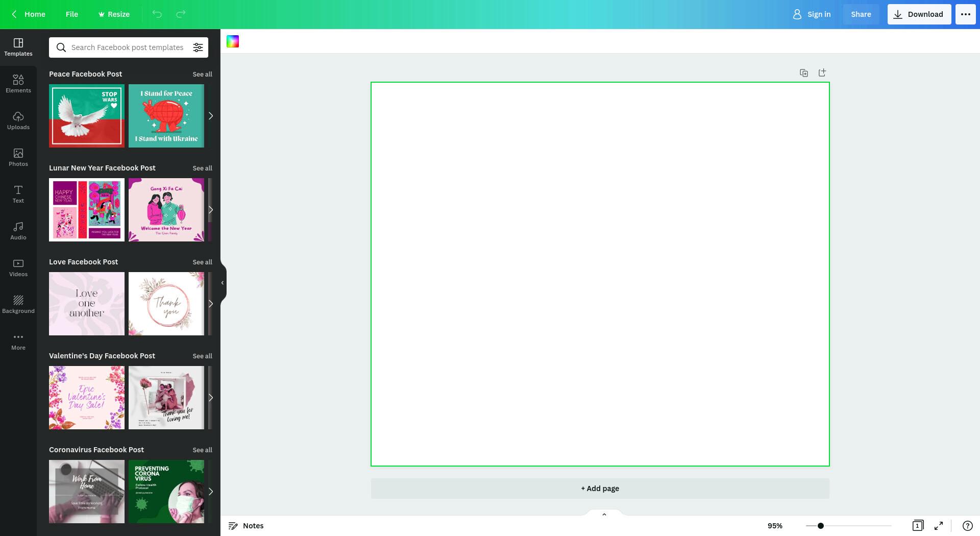Image resolution: width=980 pixels, height=536 pixels.
Task: Click the search magnifier icon
Action: (61, 47)
